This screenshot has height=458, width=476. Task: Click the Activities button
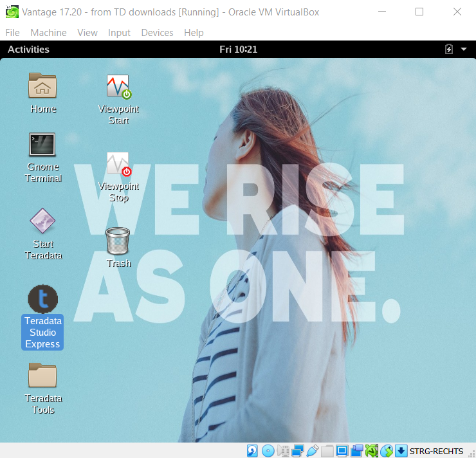coord(28,50)
